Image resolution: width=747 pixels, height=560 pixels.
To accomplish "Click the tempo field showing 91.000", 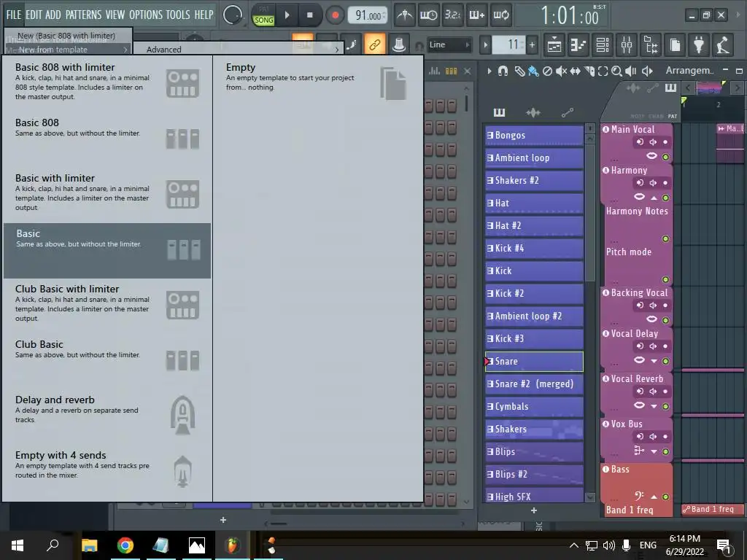I will pyautogui.click(x=368, y=15).
